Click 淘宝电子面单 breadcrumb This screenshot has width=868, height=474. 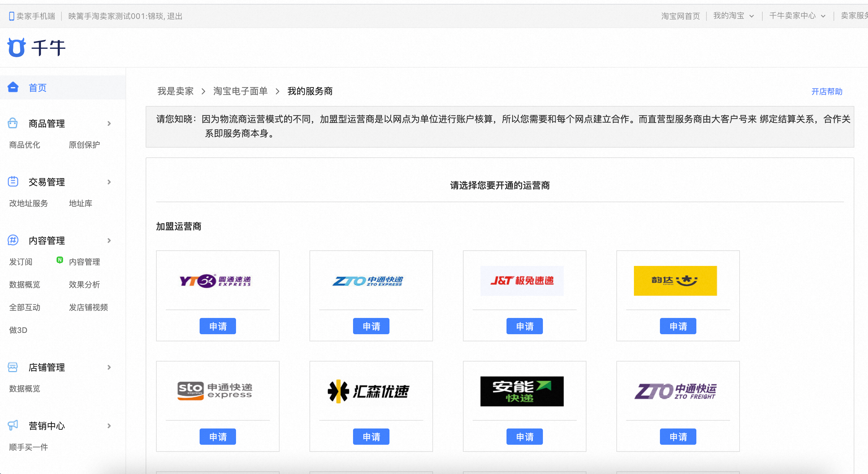click(x=240, y=91)
